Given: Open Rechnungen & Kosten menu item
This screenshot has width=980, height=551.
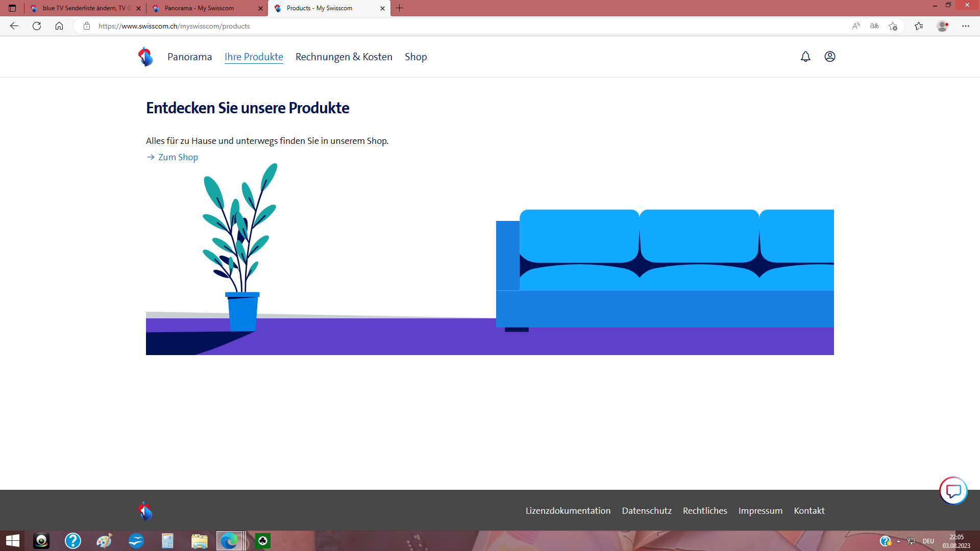Looking at the screenshot, I should point(344,57).
